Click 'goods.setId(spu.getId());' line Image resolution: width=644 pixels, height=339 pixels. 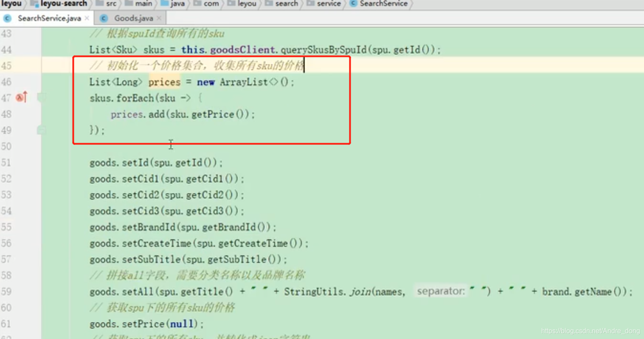tap(156, 163)
